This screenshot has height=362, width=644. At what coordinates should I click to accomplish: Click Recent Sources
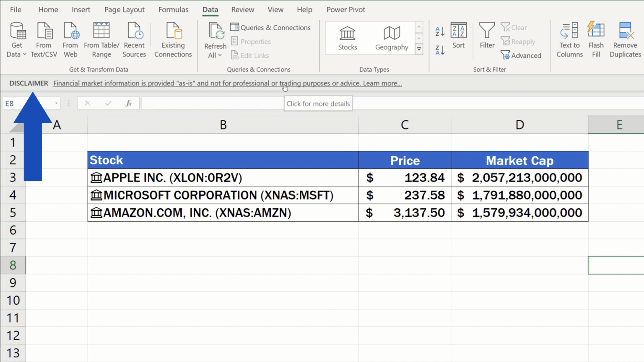(134, 38)
